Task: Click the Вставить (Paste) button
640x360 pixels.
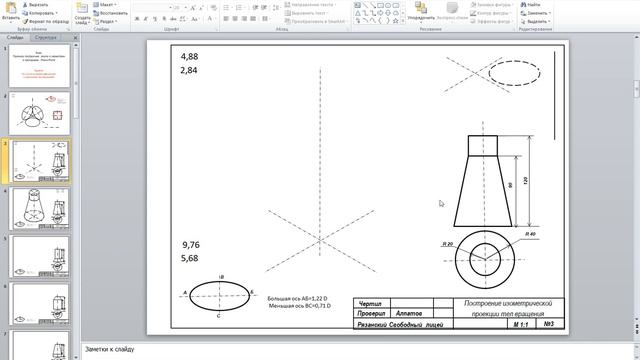Action: point(10,12)
